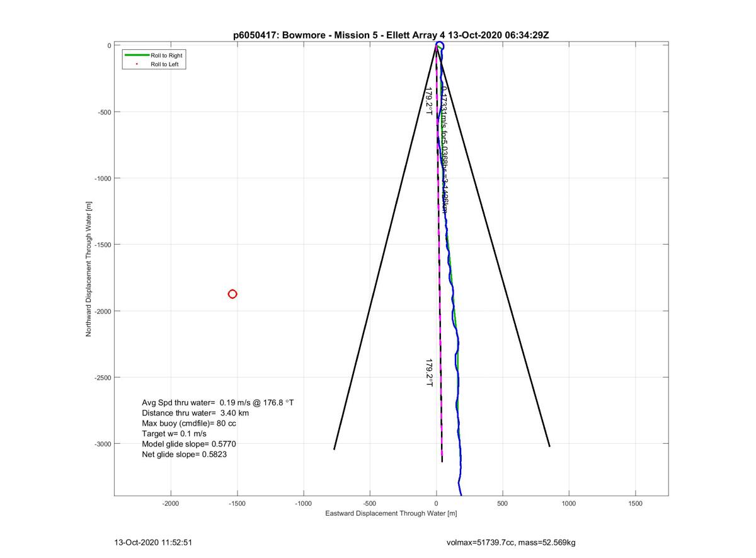Click the X-axis tick label '0'
Image resolution: width=756 pixels, height=558 pixels.
[x=437, y=504]
